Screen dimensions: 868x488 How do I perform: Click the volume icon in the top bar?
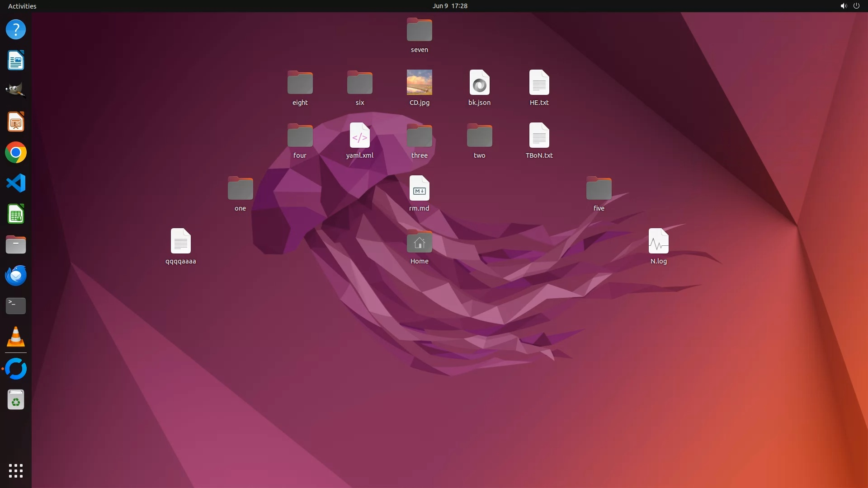843,6
